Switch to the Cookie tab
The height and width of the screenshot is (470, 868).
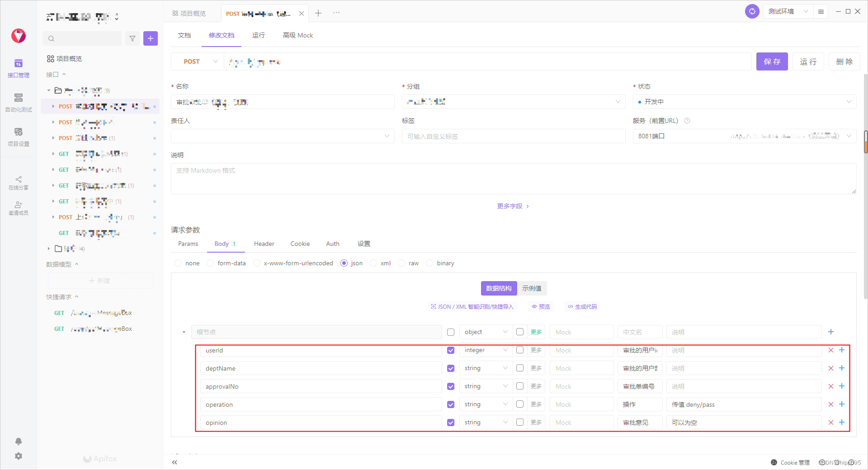[300, 244]
